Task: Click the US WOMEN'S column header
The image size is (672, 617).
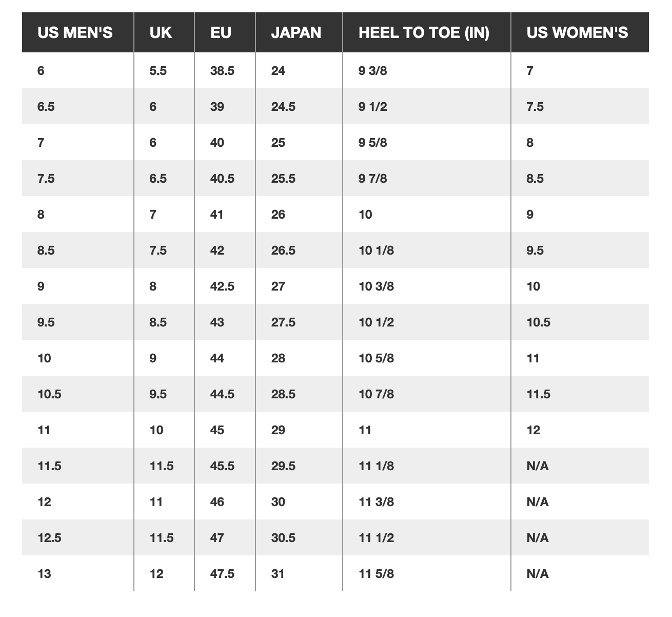Action: 577,33
